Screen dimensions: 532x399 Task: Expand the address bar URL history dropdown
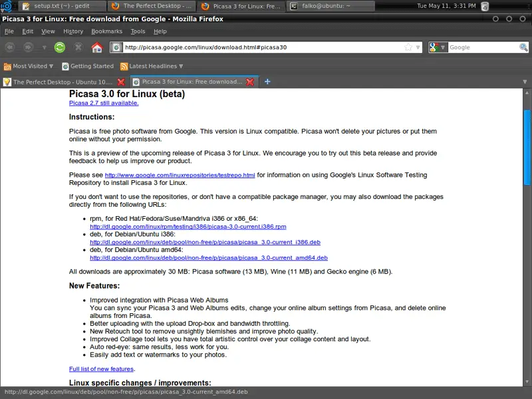418,47
